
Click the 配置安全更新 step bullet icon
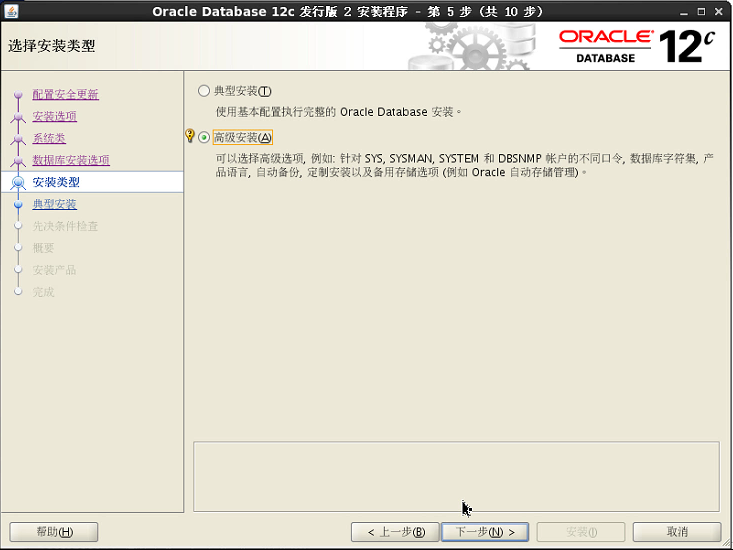pyautogui.click(x=18, y=95)
